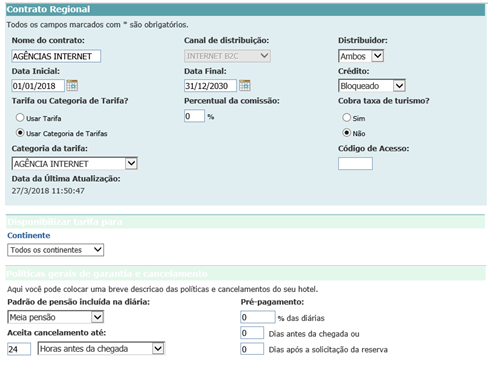
Task: Open calendar picker for Data Final
Action: coord(245,86)
